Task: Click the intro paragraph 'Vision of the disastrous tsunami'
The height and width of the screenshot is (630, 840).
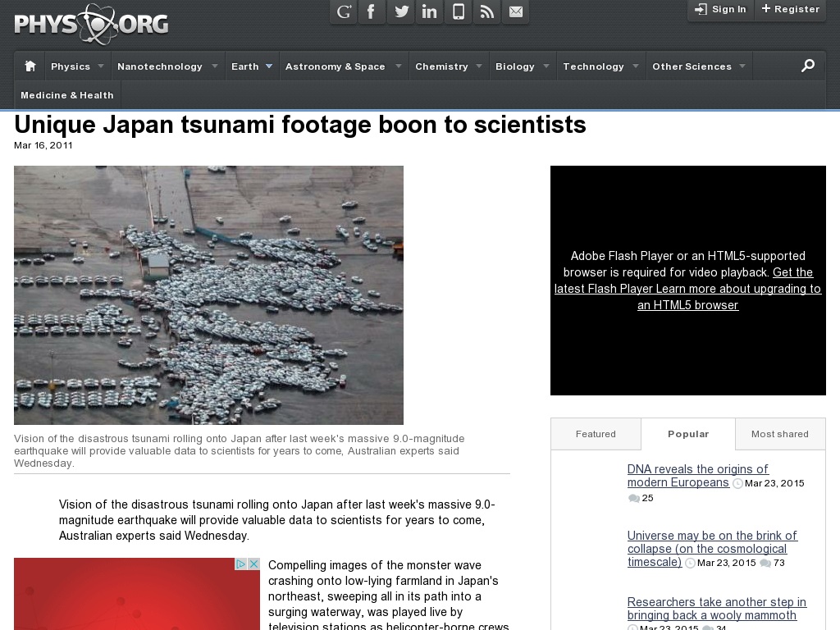Action: (277, 519)
